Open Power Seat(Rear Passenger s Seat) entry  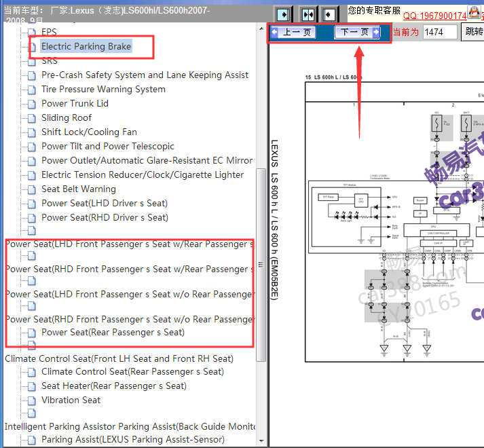pos(113,332)
